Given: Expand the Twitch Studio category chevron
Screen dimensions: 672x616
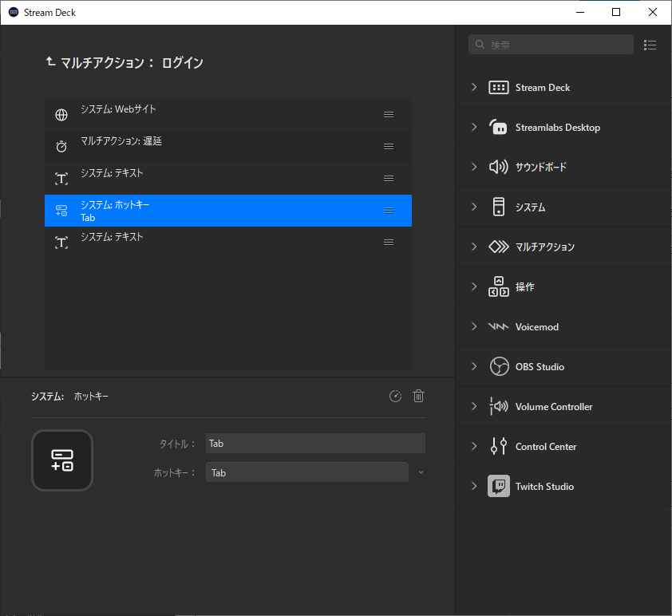Looking at the screenshot, I should point(474,486).
